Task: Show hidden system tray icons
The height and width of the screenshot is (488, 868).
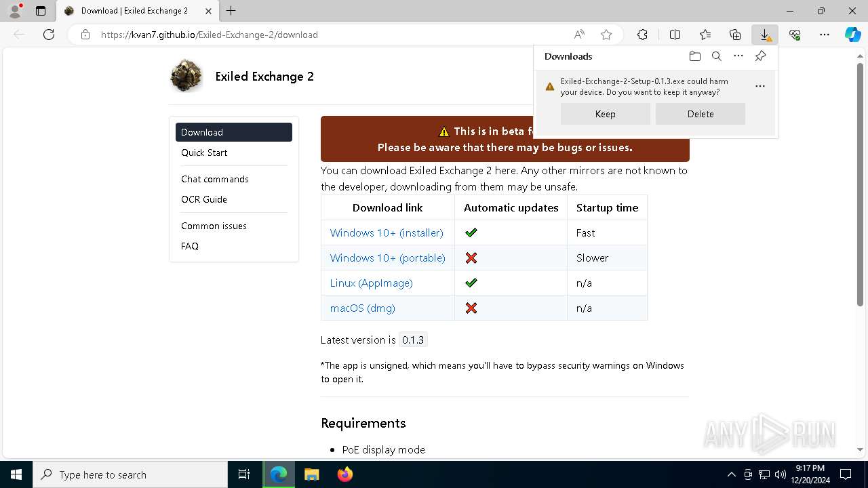Action: [x=731, y=474]
